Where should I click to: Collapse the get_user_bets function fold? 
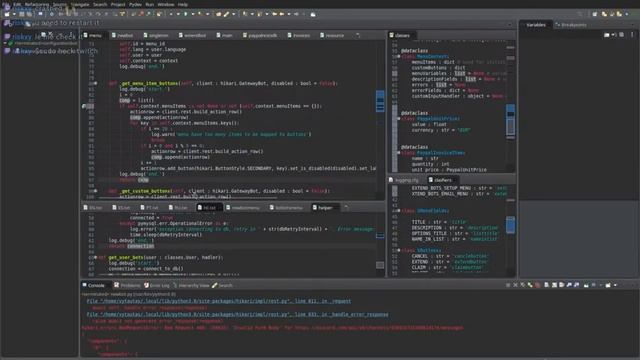coord(96,258)
